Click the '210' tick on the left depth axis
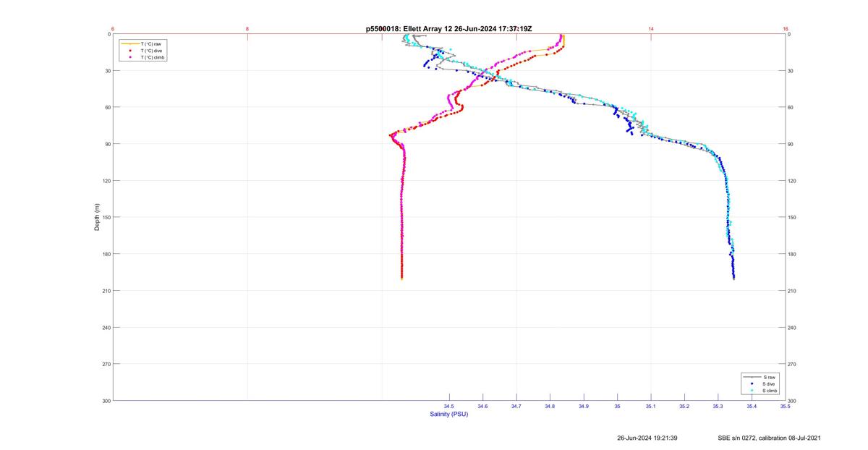This screenshot has height=450, width=868. point(107,291)
